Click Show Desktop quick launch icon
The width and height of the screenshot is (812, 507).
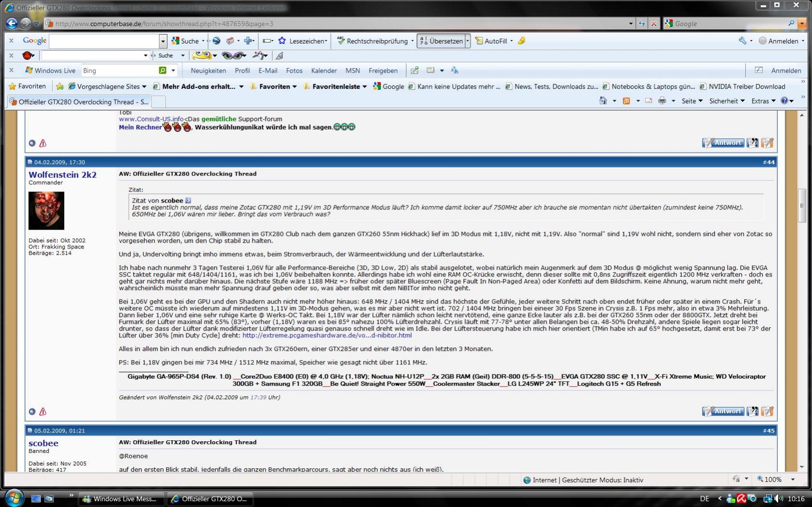click(36, 498)
